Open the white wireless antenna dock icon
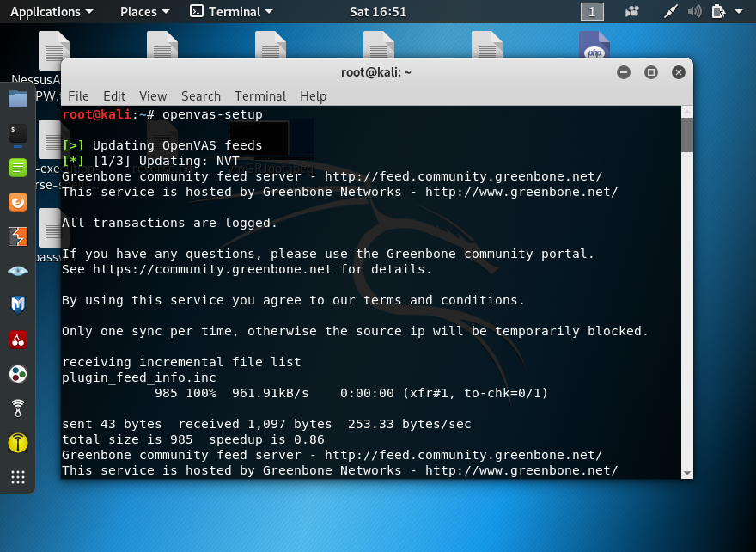This screenshot has width=756, height=552. pos(18,408)
